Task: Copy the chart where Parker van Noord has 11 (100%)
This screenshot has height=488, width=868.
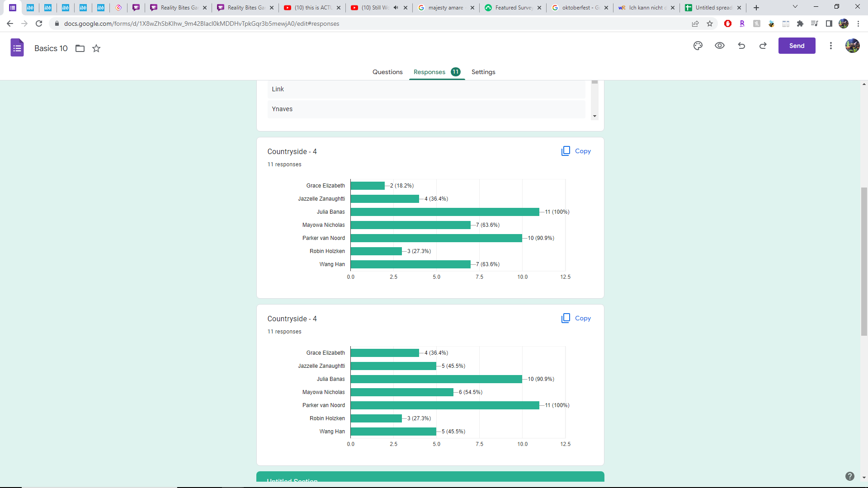Action: pos(576,318)
